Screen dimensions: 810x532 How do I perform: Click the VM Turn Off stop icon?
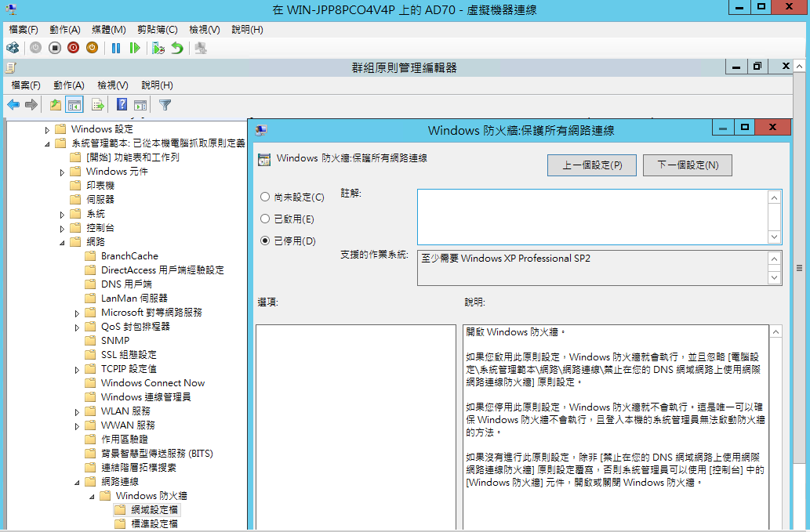55,48
